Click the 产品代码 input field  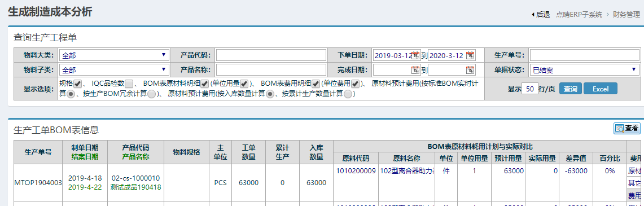tap(271, 55)
